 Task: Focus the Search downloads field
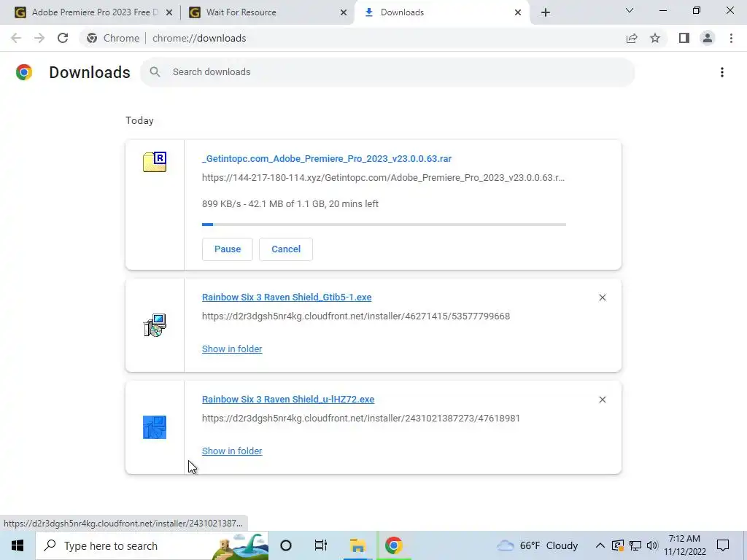pyautogui.click(x=387, y=72)
